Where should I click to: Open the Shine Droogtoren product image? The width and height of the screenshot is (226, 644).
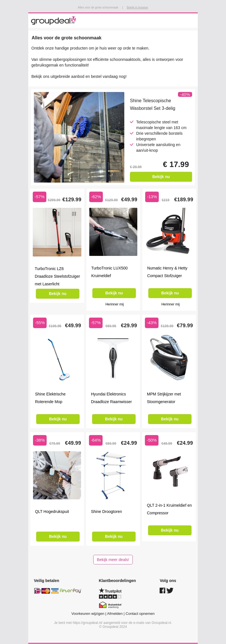113,475
